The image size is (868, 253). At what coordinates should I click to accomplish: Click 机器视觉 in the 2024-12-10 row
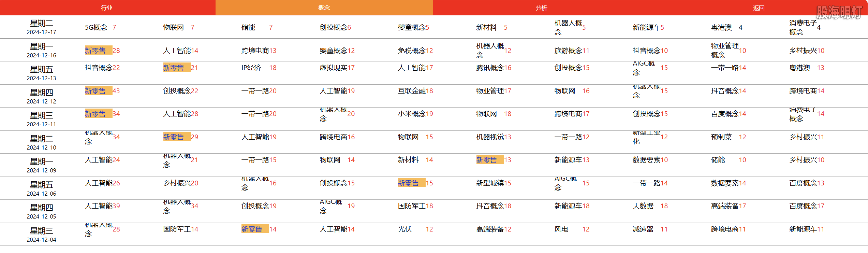490,137
